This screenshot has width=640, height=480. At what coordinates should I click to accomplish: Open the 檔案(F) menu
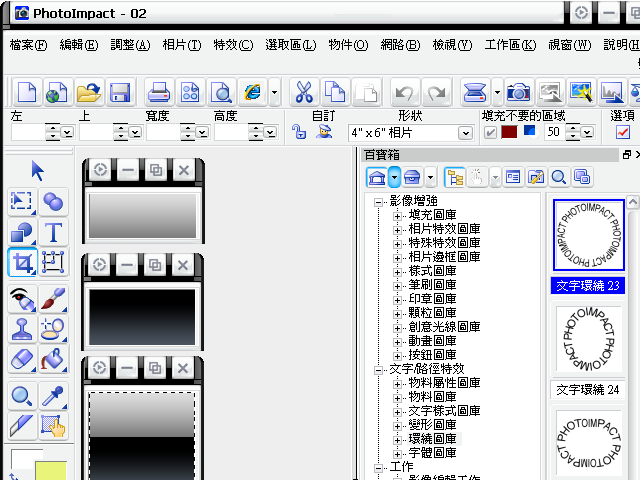tap(28, 44)
